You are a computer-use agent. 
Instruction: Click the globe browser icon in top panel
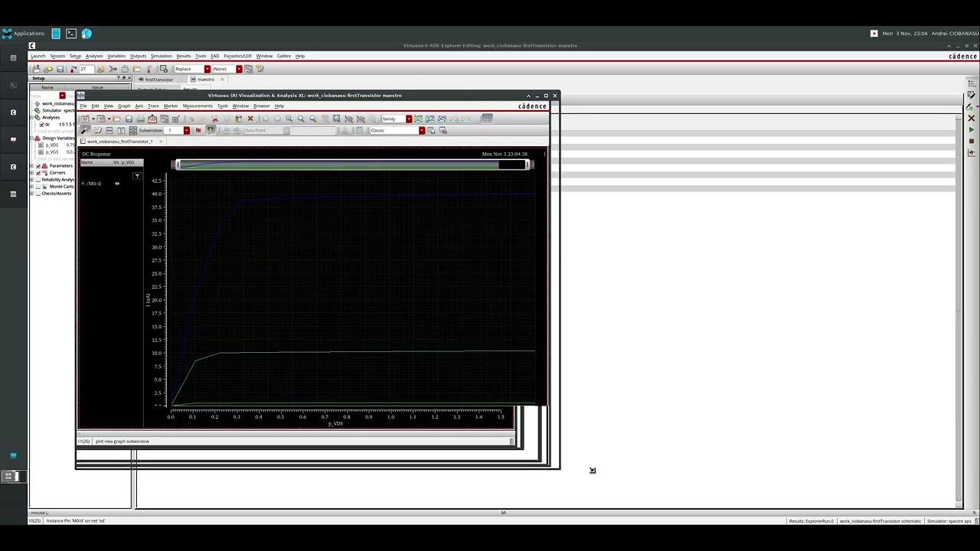point(87,34)
